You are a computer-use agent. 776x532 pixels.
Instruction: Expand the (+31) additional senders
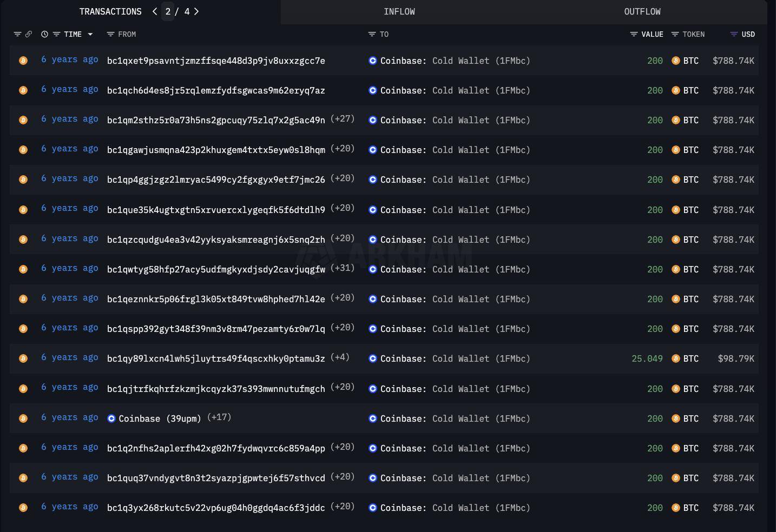[343, 268]
